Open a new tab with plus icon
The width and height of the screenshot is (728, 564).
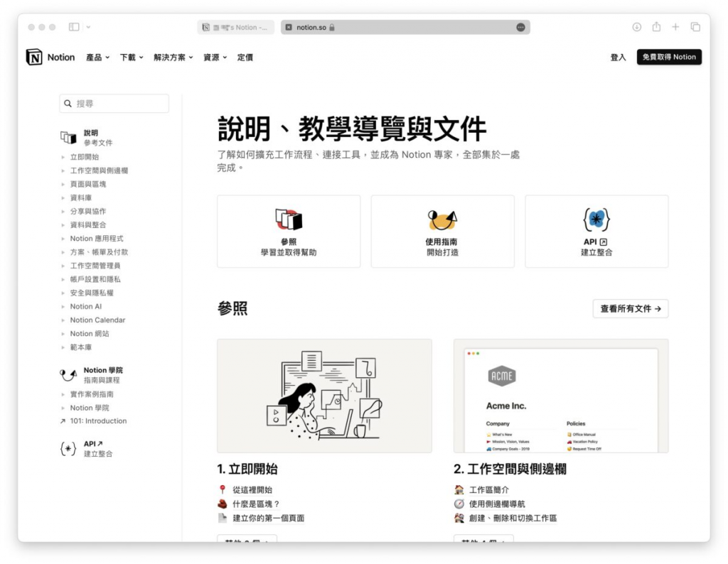click(x=675, y=27)
